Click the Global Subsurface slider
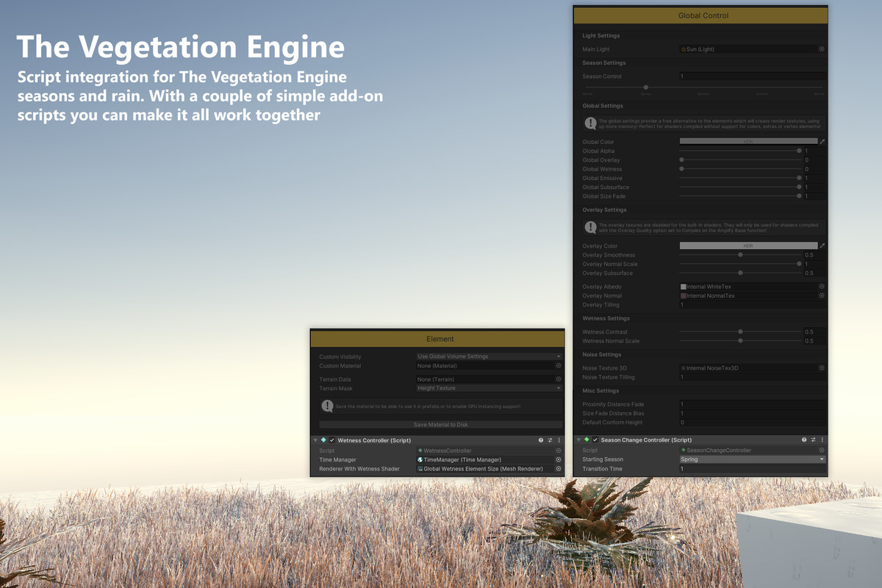The width and height of the screenshot is (882, 588). coord(740,187)
